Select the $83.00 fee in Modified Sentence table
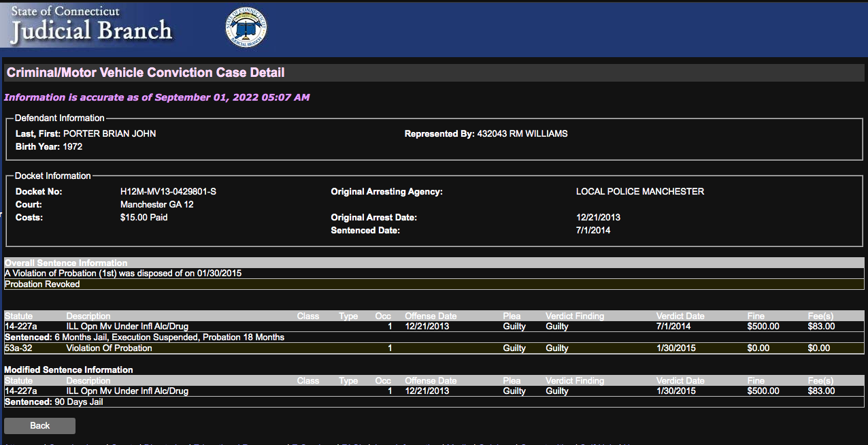The width and height of the screenshot is (868, 445). pyautogui.click(x=820, y=391)
